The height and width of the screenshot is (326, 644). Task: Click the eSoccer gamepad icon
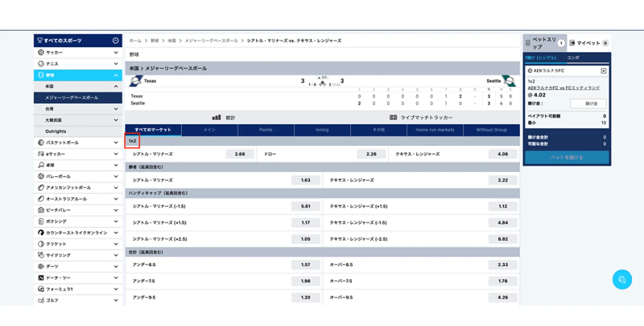pyautogui.click(x=41, y=154)
